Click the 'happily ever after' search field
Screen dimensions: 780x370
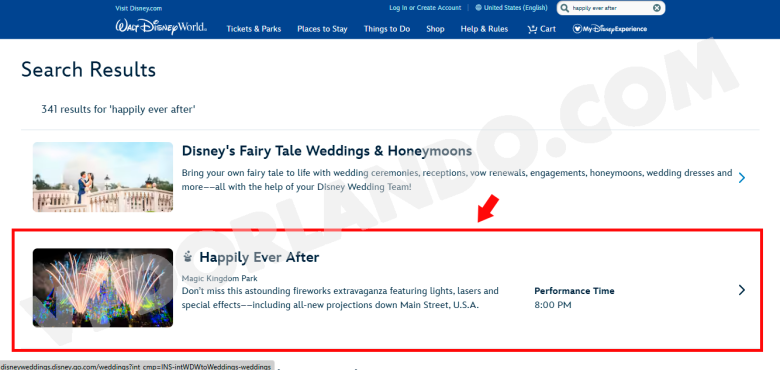pyautogui.click(x=611, y=8)
